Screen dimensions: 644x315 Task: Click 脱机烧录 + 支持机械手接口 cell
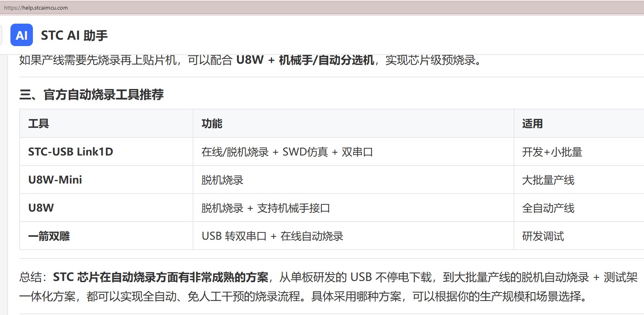pyautogui.click(x=353, y=208)
